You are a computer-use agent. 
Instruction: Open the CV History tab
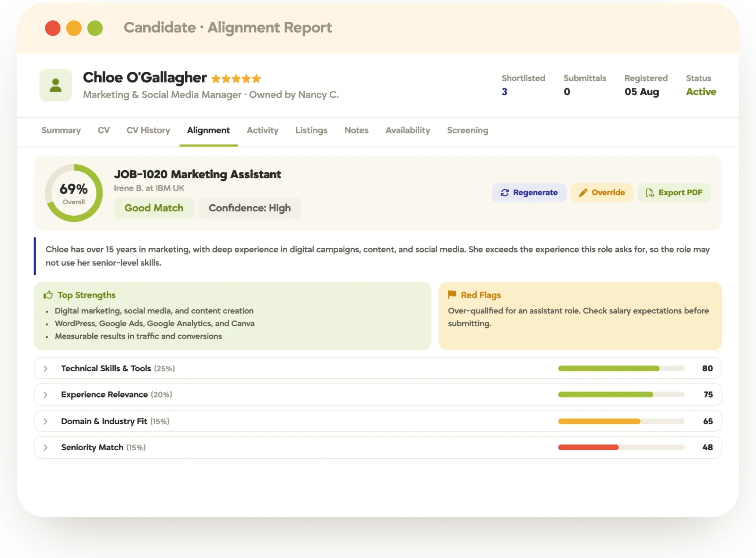pyautogui.click(x=148, y=130)
